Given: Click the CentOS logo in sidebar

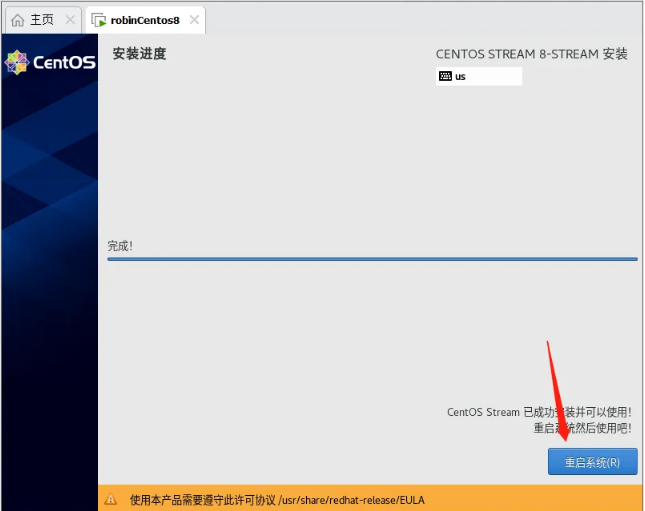Looking at the screenshot, I should point(50,63).
